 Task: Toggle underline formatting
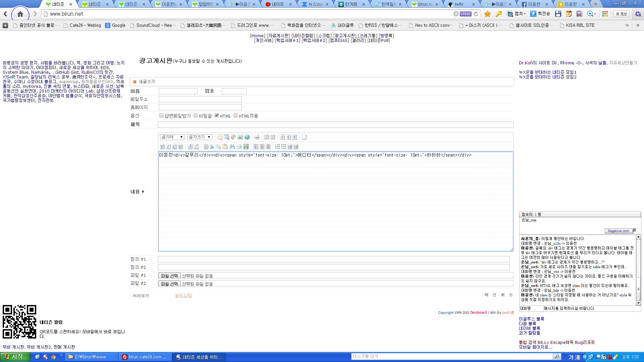coord(174,146)
